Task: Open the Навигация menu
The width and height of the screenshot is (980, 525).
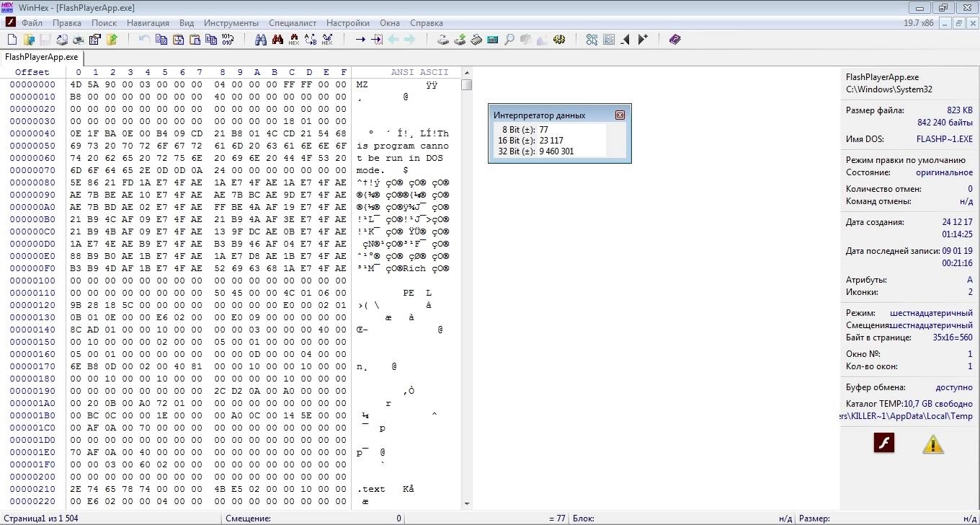Action: click(x=148, y=23)
